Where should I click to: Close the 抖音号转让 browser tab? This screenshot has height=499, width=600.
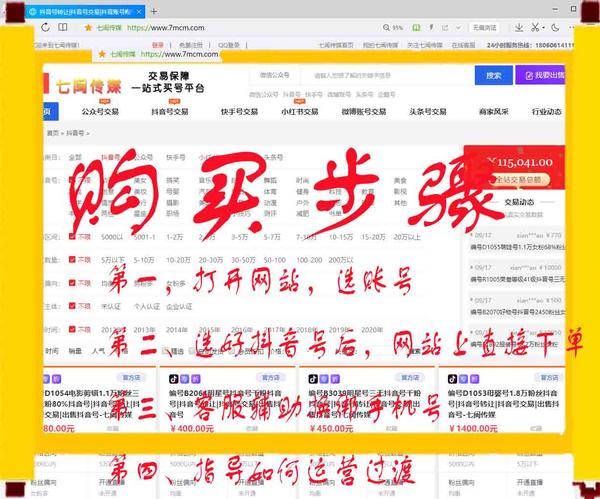139,12
